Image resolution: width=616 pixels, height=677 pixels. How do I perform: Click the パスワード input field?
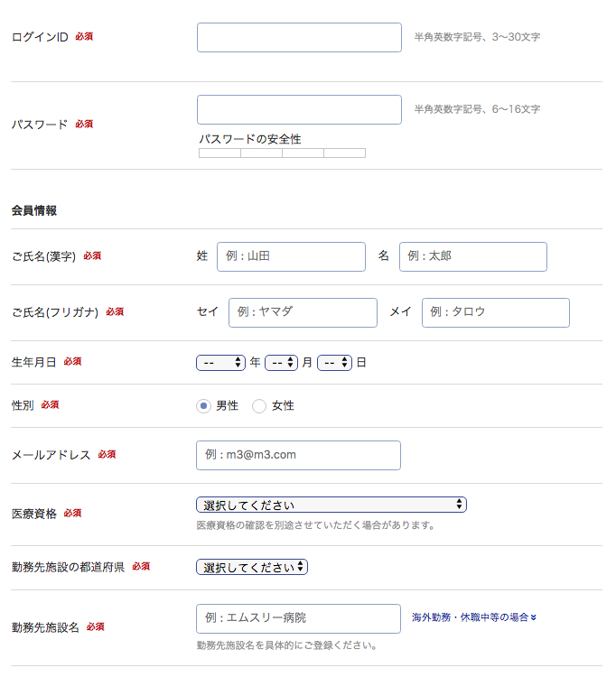299,110
